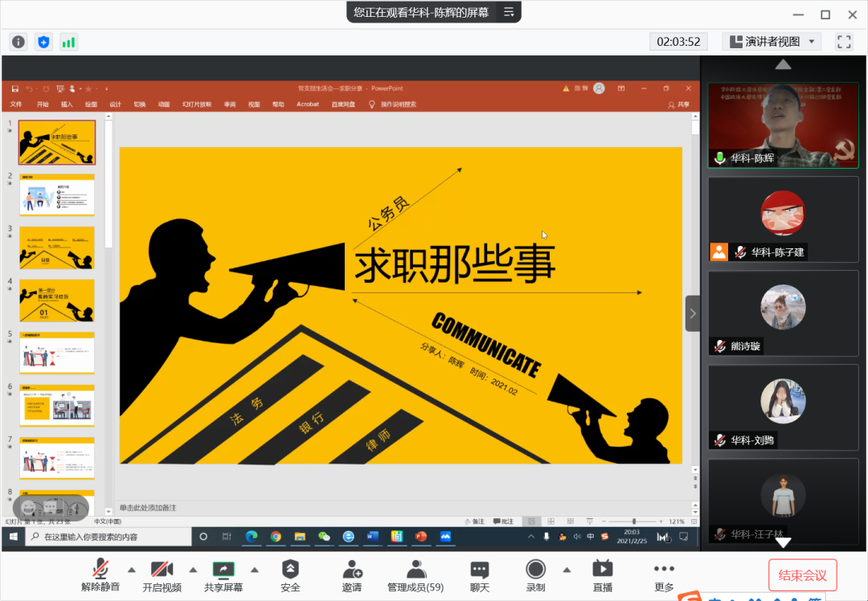Check the green network signal icon
Screen dimensions: 868x601
[69, 42]
